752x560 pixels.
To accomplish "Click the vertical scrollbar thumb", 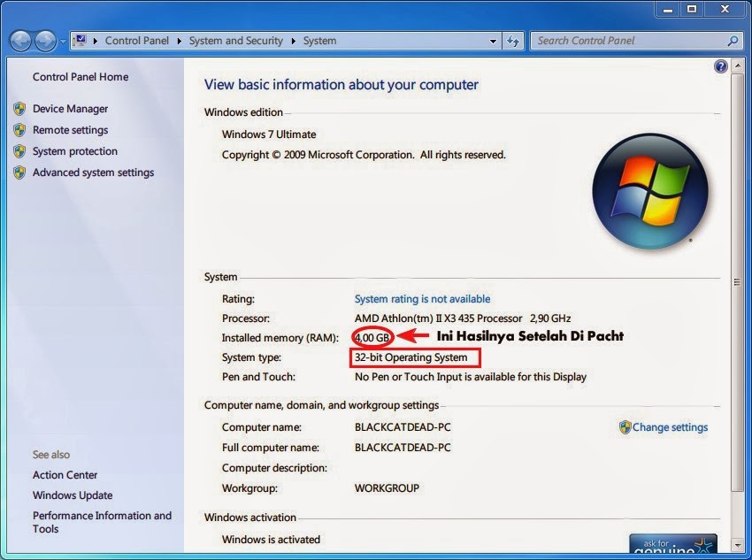I will tap(737, 282).
